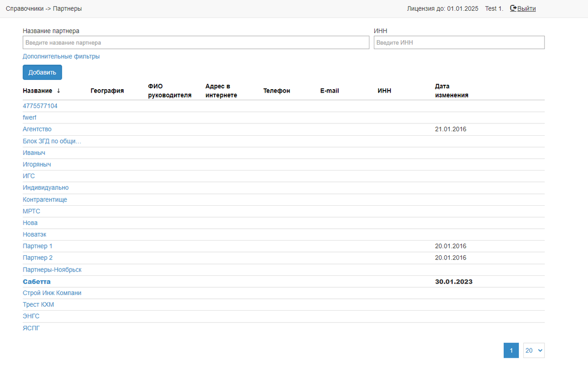Click the География column header
Image resolution: width=588 pixels, height=366 pixels.
pos(107,91)
